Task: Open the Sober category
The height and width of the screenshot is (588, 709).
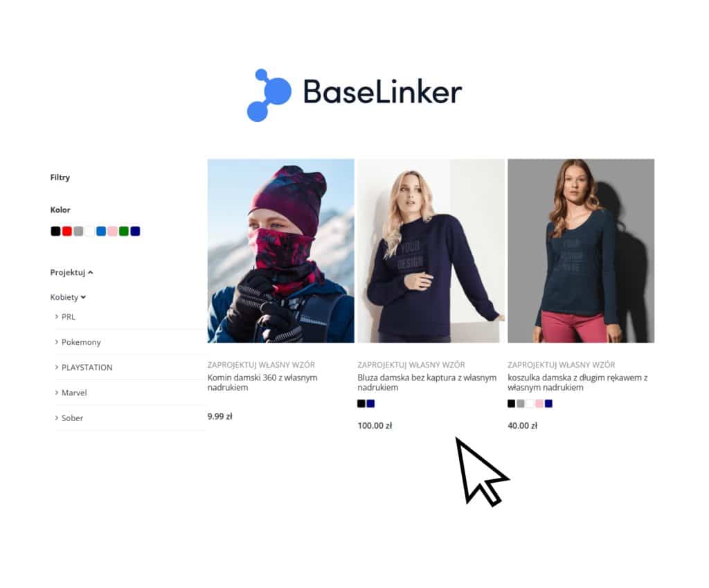Action: (x=72, y=418)
